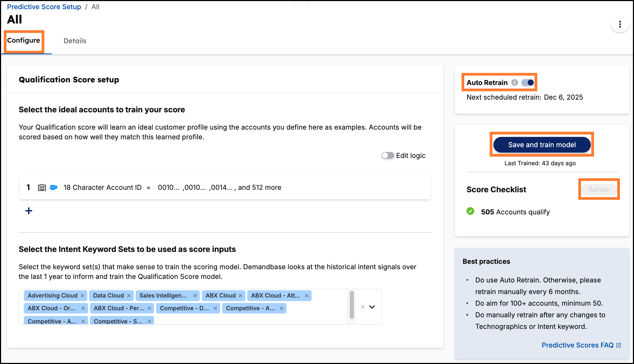Click Save and train model button
634x364 pixels.
[542, 145]
